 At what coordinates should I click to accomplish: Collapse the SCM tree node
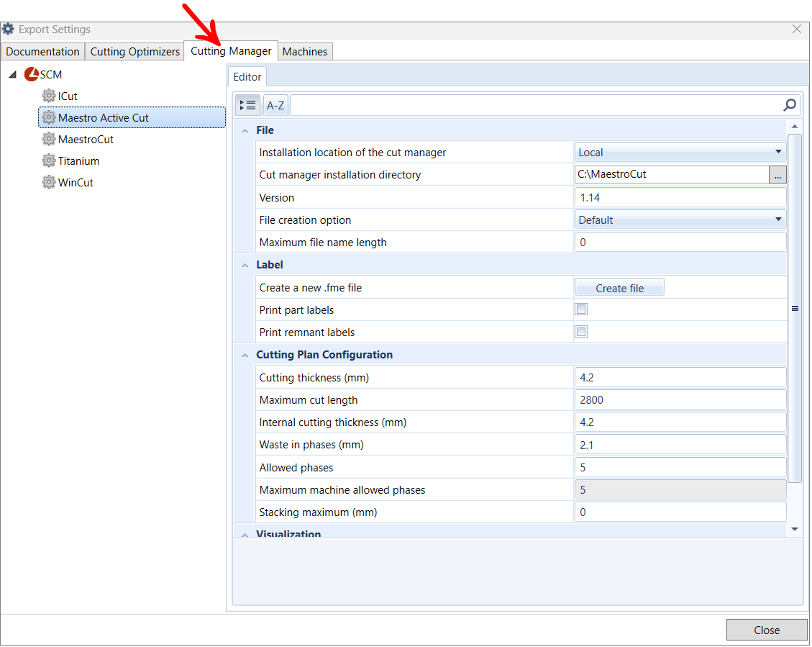tap(13, 75)
